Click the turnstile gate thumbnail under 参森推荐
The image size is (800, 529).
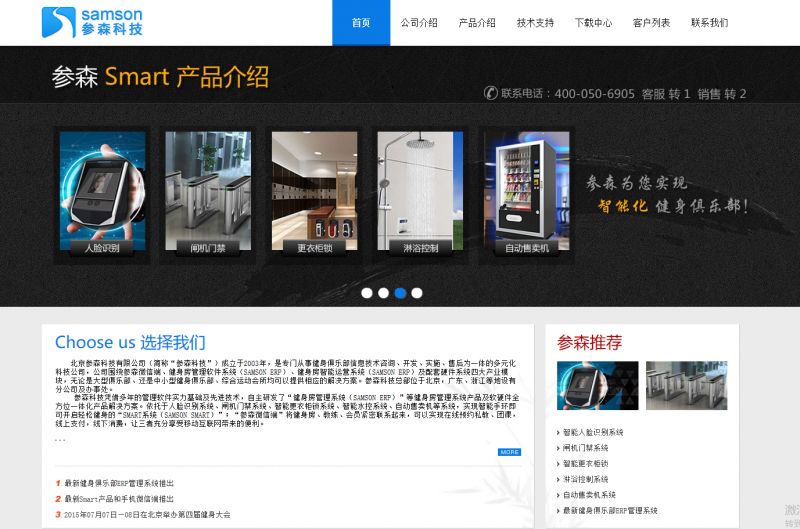coord(686,386)
